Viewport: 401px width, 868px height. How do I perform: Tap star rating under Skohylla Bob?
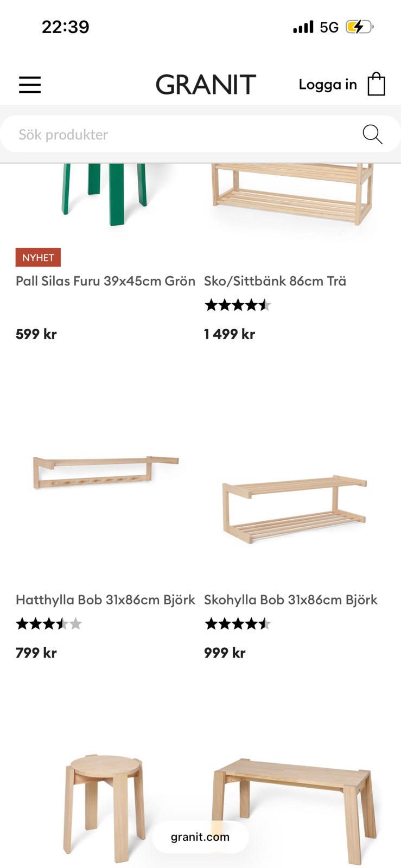[237, 624]
